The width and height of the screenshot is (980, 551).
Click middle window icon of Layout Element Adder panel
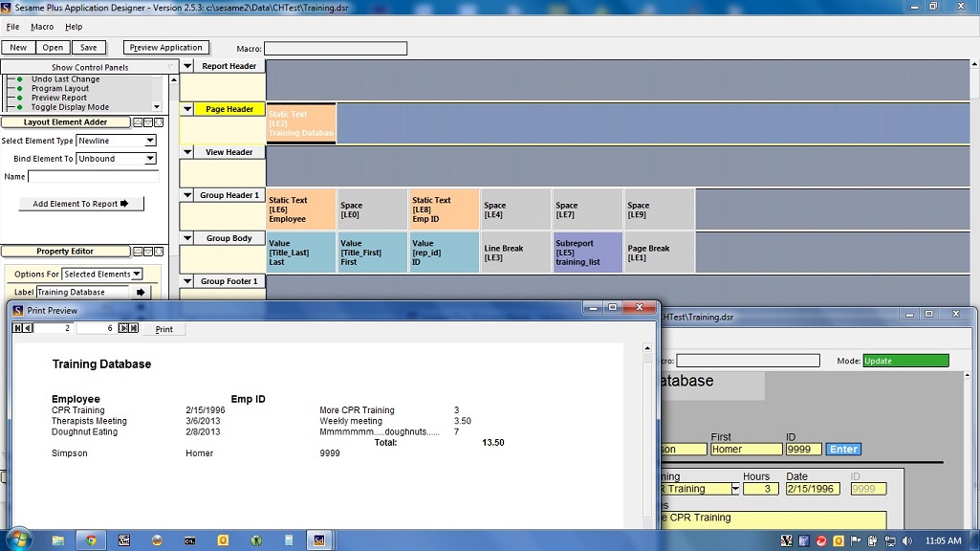pyautogui.click(x=148, y=122)
